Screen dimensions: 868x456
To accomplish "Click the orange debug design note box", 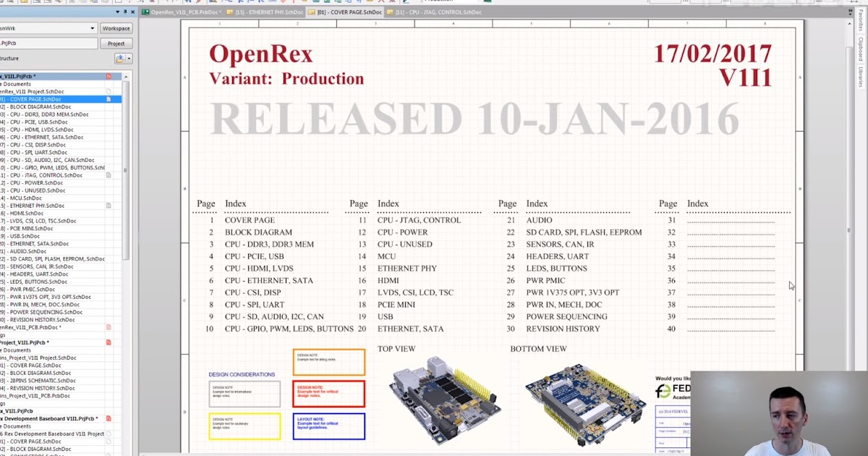I will click(x=329, y=362).
